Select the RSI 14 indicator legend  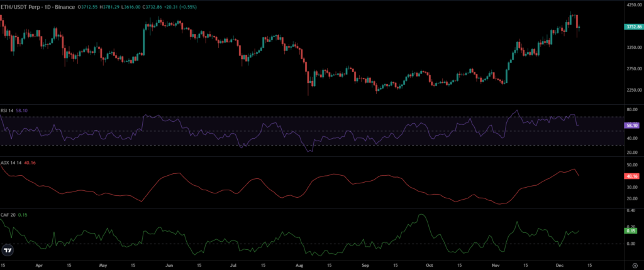(8, 111)
